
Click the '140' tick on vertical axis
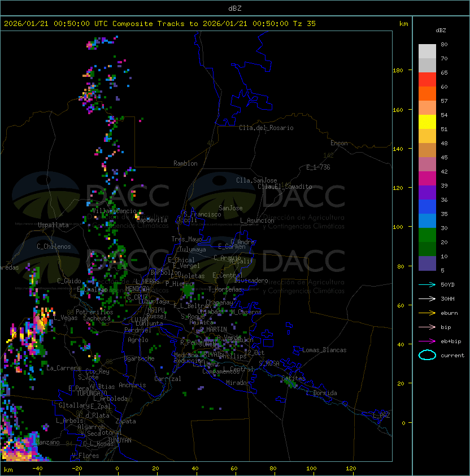coord(398,149)
